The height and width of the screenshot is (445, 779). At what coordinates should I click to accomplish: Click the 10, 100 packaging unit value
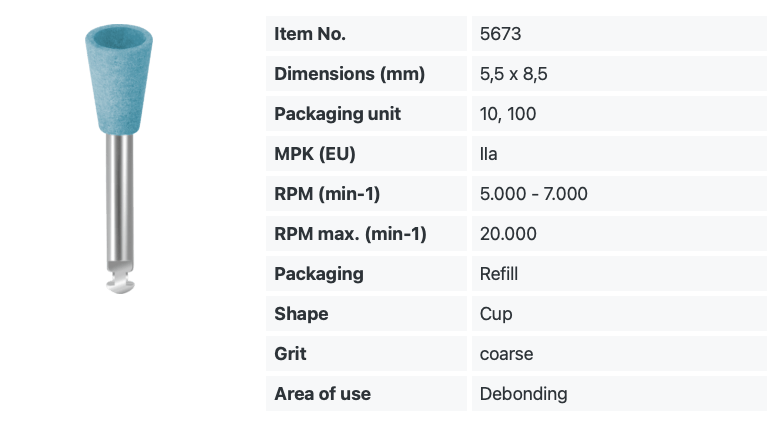(508, 114)
